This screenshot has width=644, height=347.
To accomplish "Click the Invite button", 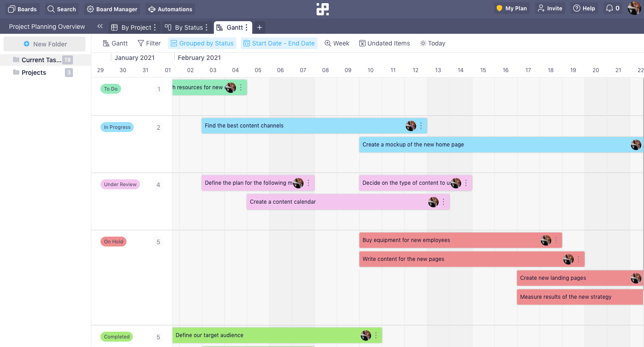I will (x=550, y=8).
